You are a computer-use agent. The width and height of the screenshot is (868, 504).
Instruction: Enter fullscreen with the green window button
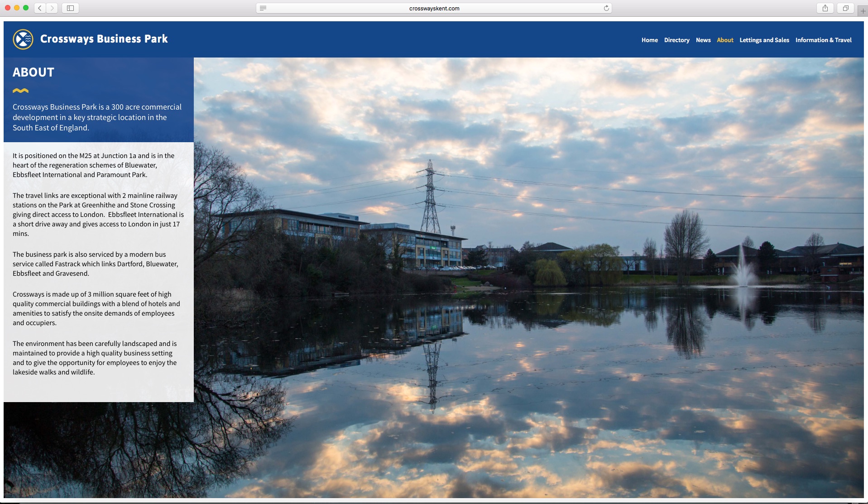click(x=26, y=8)
